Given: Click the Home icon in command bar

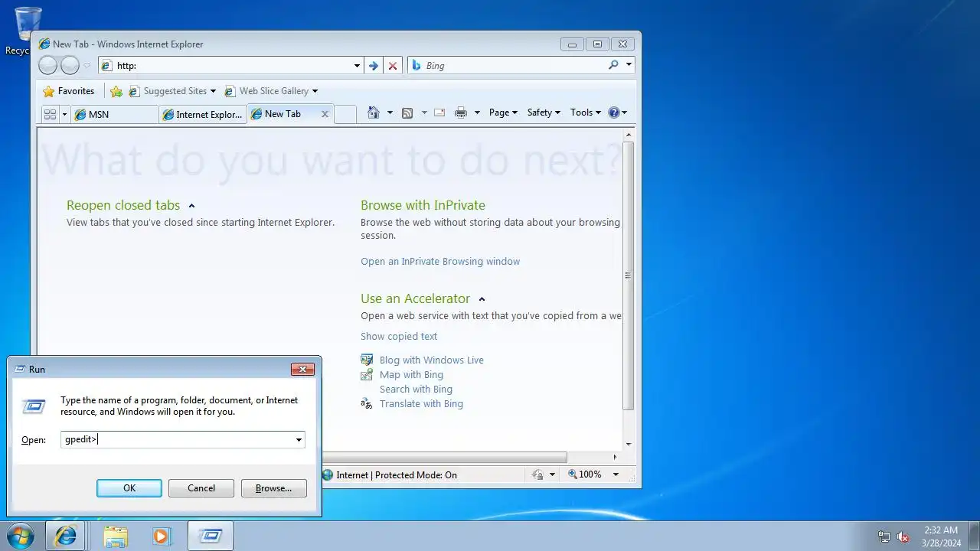Looking at the screenshot, I should [374, 112].
